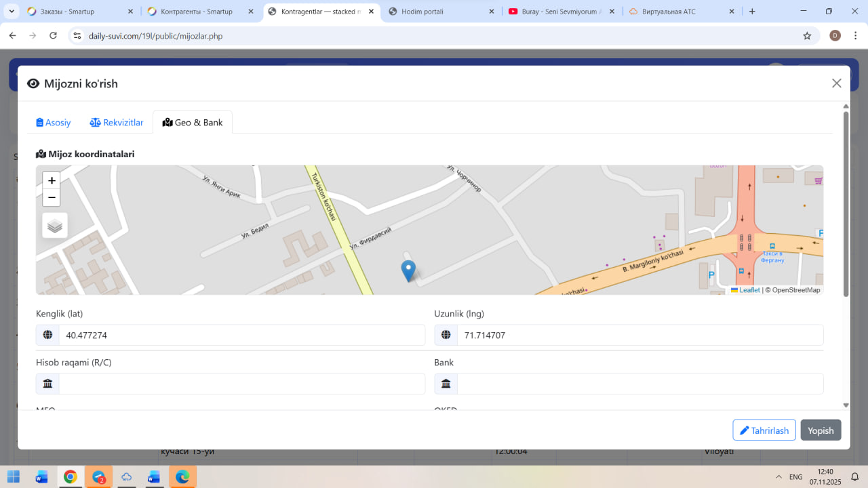Open the notifications bell in taskbar

pos(855,477)
